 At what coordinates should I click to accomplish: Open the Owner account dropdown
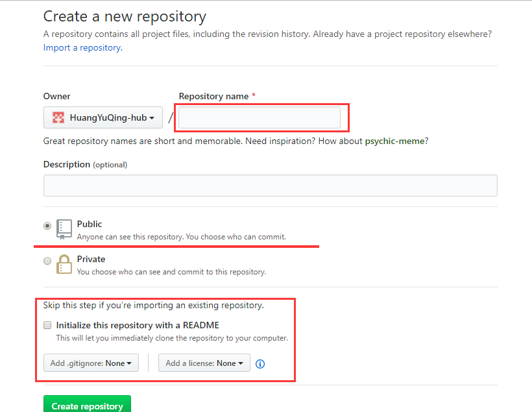pyautogui.click(x=103, y=117)
